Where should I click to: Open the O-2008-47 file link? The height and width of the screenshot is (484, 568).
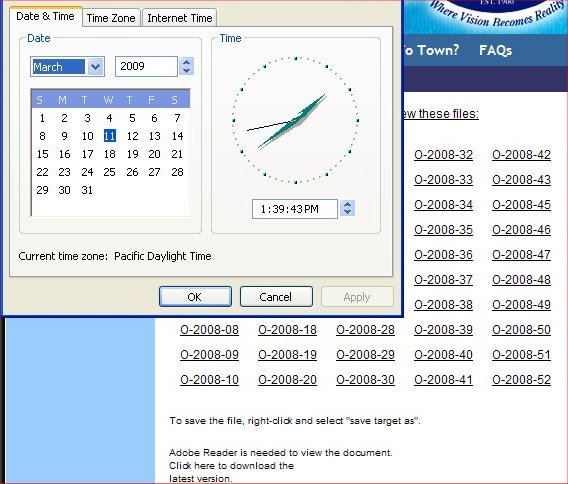pos(521,255)
